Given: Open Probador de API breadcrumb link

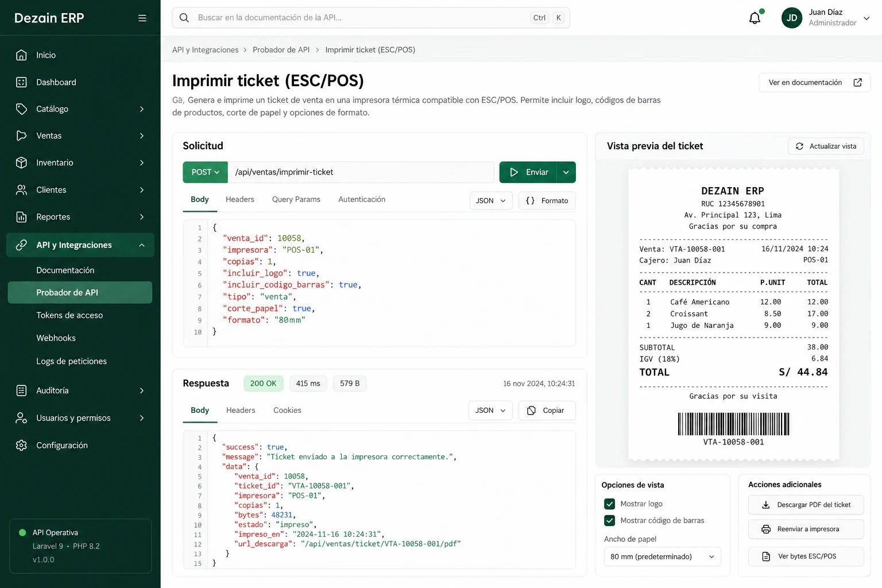Looking at the screenshot, I should click(281, 50).
